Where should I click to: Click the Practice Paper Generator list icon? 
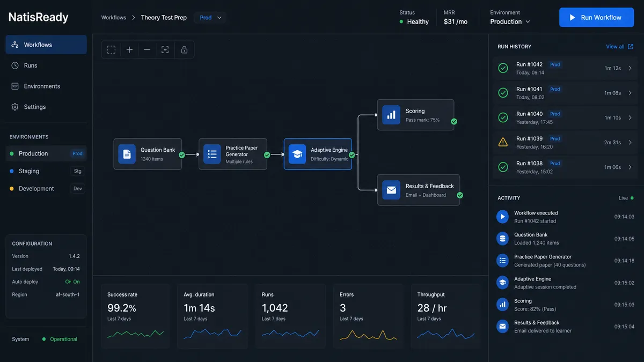tap(212, 154)
